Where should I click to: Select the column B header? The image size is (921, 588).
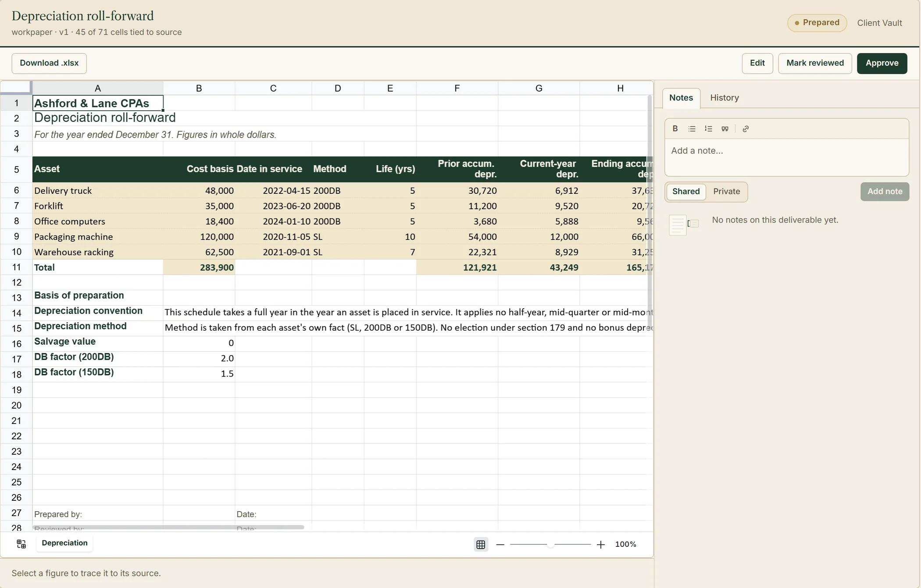click(199, 88)
